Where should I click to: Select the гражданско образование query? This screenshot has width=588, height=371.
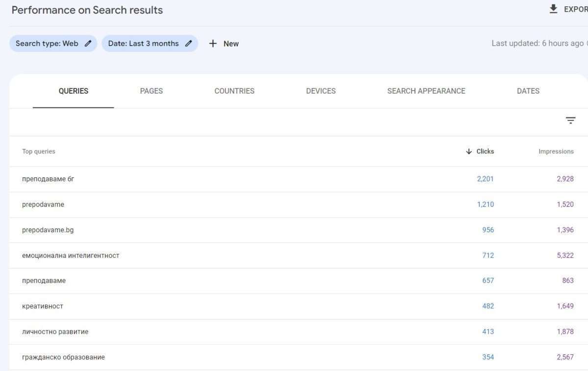63,357
